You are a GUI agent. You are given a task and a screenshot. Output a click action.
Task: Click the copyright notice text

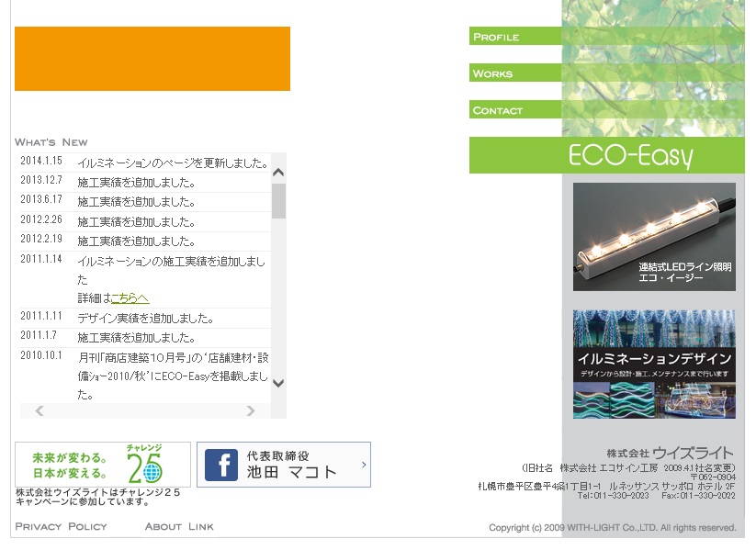(x=613, y=528)
